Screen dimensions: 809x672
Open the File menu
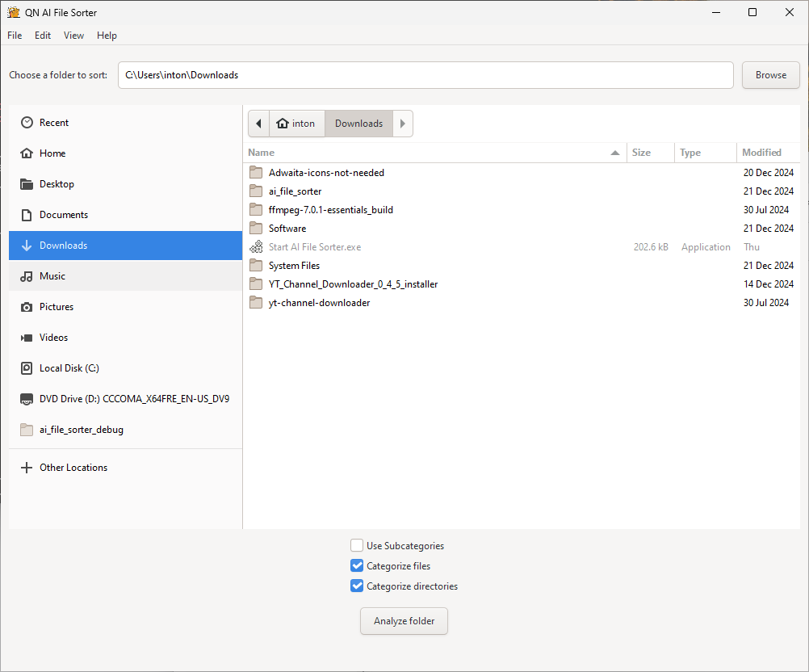[14, 35]
